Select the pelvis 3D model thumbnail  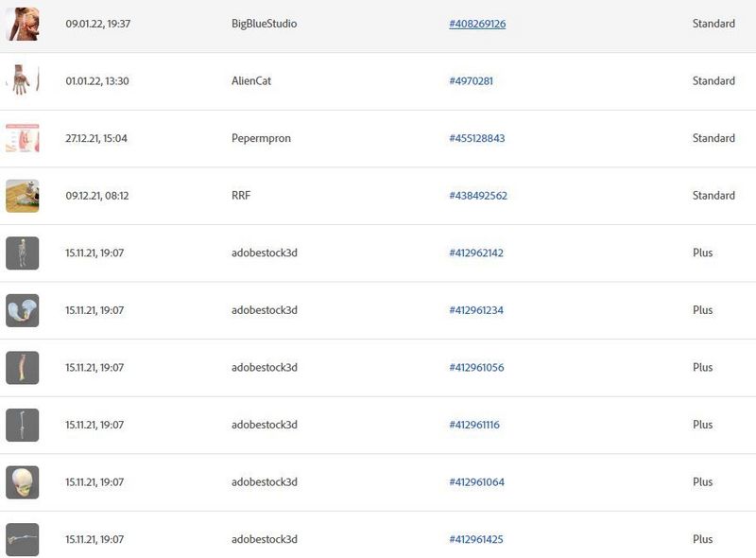click(22, 310)
